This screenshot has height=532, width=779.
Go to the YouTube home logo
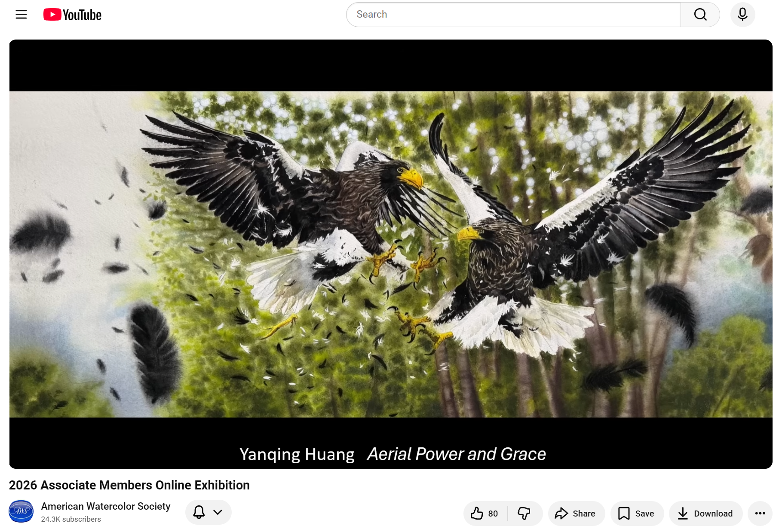[72, 15]
